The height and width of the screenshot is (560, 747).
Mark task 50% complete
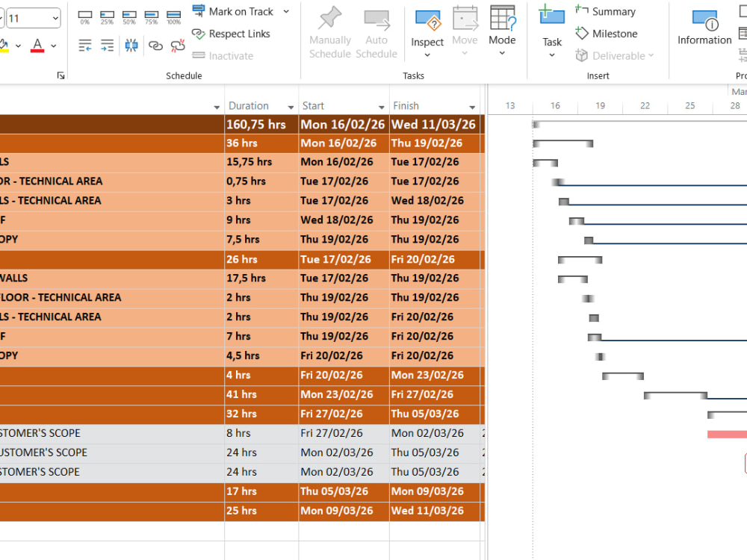[x=129, y=18]
